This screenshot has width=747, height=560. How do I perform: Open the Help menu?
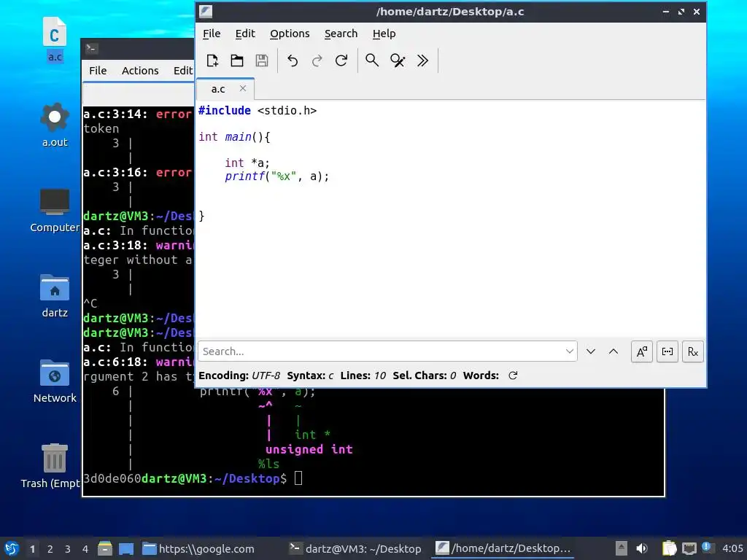(384, 34)
